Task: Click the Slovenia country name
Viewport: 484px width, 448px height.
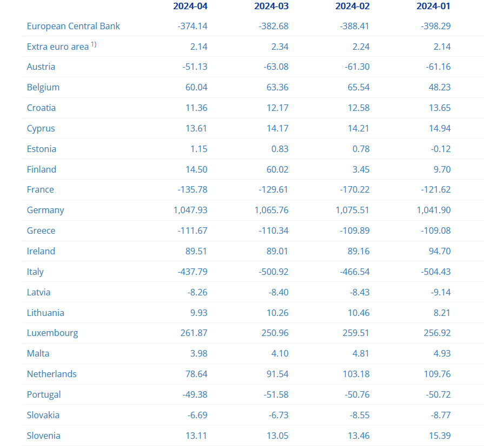Action: tap(43, 436)
